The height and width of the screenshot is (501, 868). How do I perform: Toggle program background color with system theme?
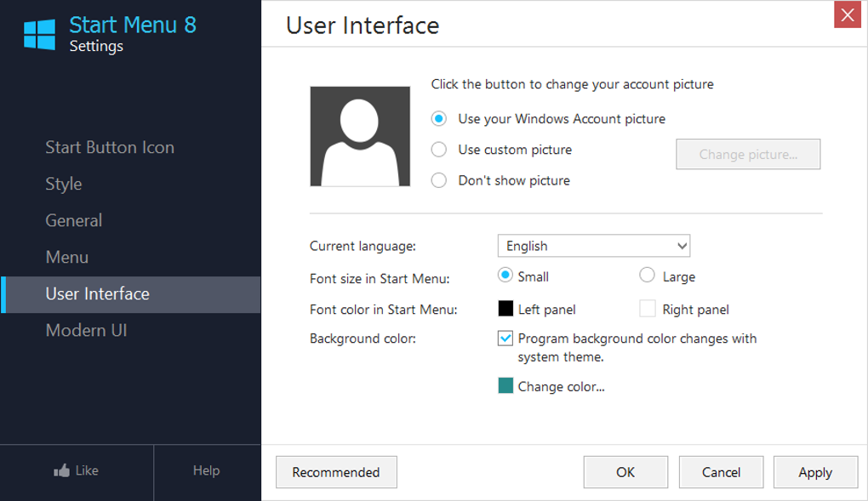click(505, 339)
